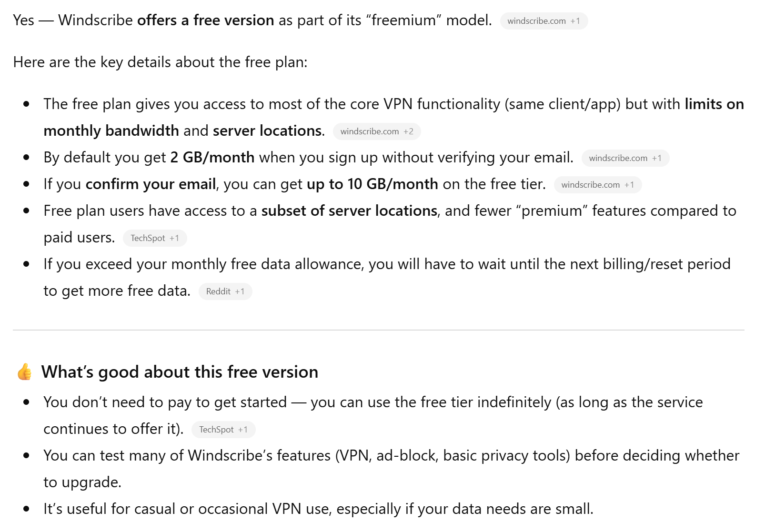This screenshot has height=532, width=775.
Task: Click the bullet about exceeding the monthly data allowance
Action: 386,264
